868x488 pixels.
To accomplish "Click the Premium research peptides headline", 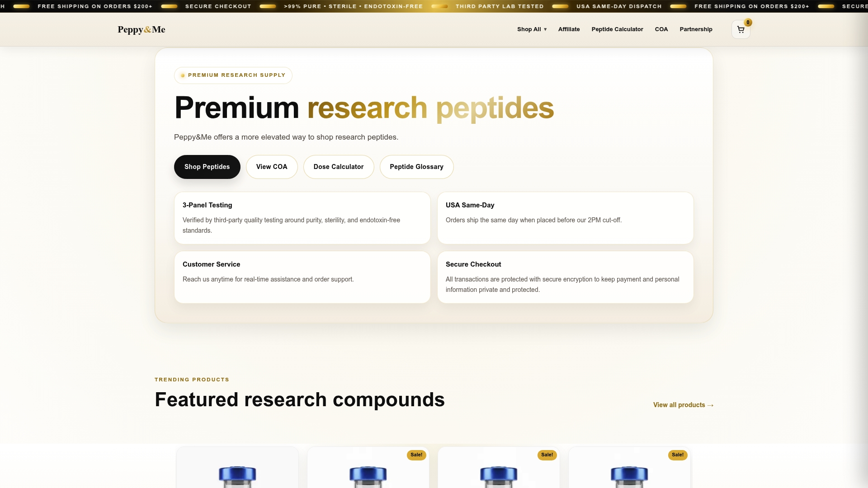I will point(364,108).
